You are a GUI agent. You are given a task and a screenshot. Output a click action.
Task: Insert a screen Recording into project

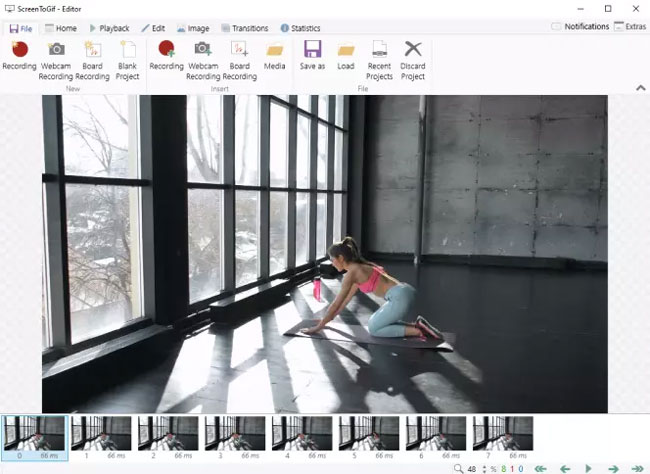166,55
